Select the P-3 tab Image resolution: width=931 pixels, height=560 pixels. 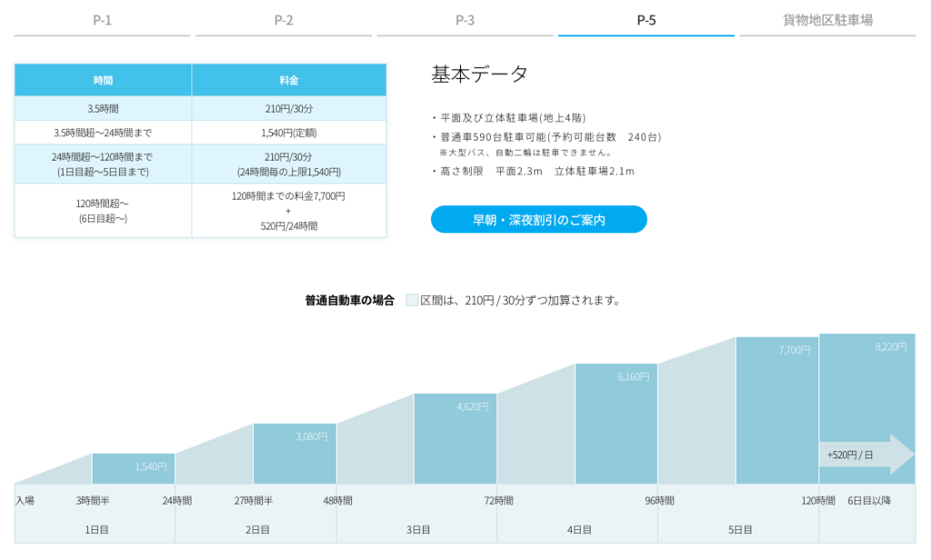[464, 18]
